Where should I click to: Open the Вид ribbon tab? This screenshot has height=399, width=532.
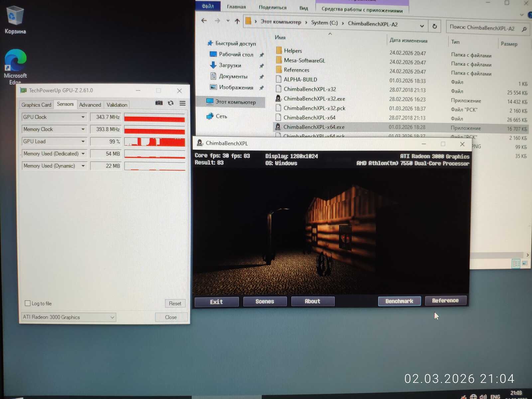[x=304, y=8]
